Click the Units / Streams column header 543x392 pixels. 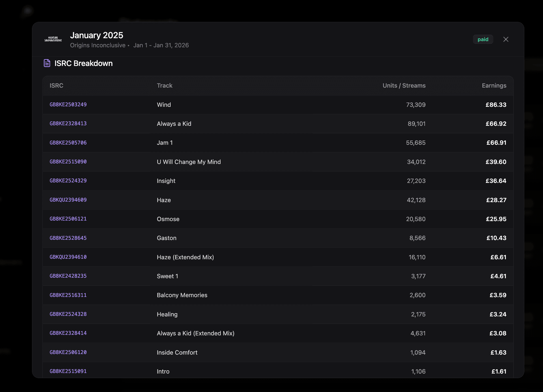click(x=404, y=85)
